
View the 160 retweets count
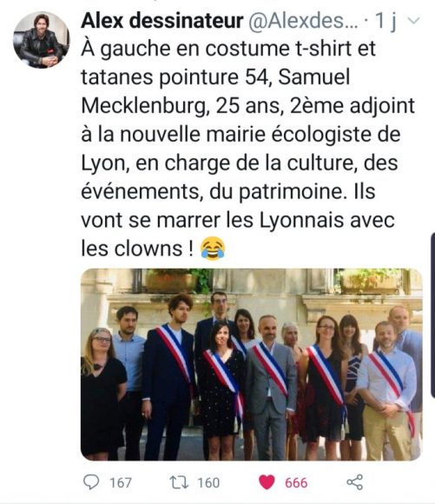click(x=208, y=483)
